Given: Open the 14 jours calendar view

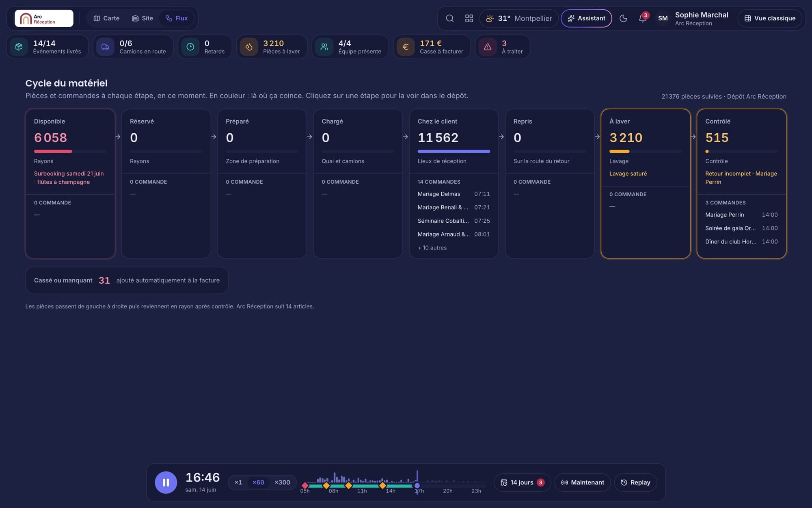Looking at the screenshot, I should pos(522,482).
